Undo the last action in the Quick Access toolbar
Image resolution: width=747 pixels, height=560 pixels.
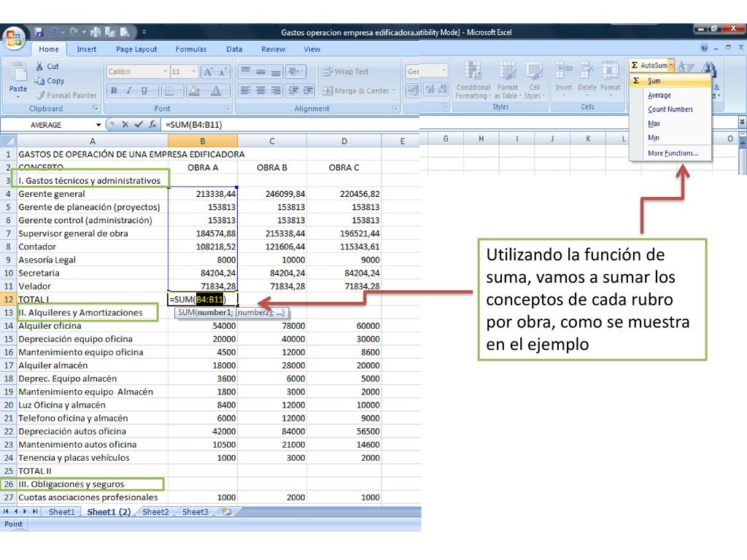click(54, 32)
